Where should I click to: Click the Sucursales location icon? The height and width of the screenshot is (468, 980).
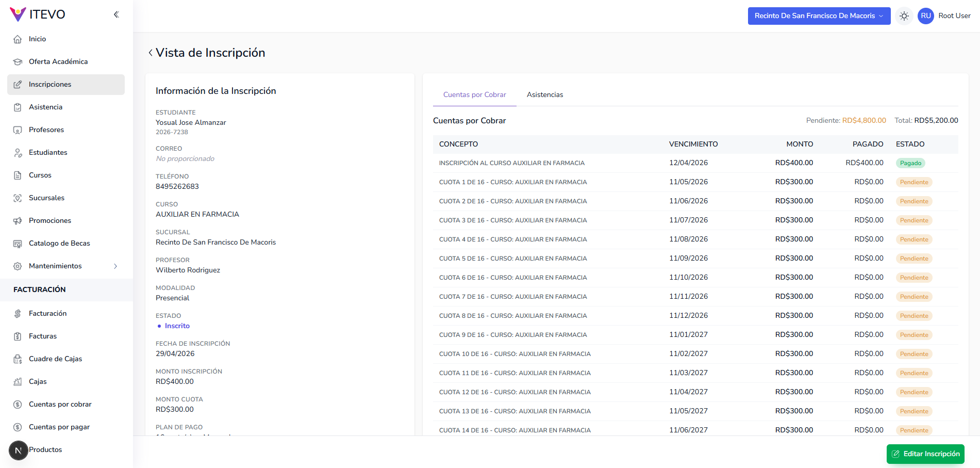coord(18,198)
